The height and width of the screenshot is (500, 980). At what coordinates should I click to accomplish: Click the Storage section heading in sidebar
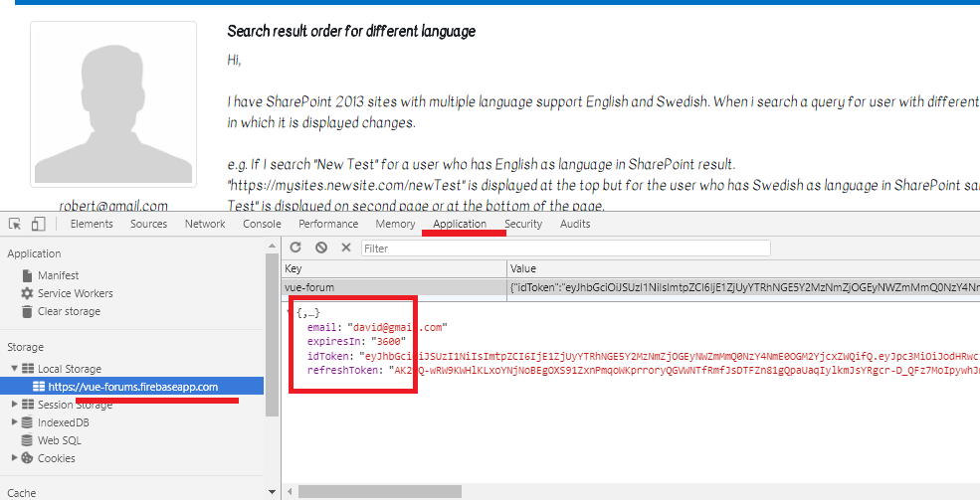click(25, 347)
